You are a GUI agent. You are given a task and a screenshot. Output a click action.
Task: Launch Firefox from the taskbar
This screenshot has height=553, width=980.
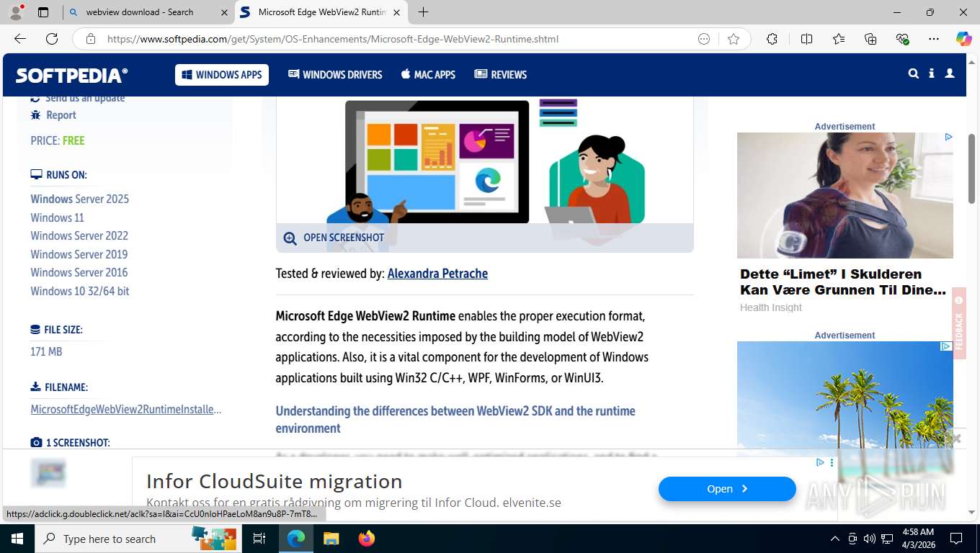click(x=367, y=539)
